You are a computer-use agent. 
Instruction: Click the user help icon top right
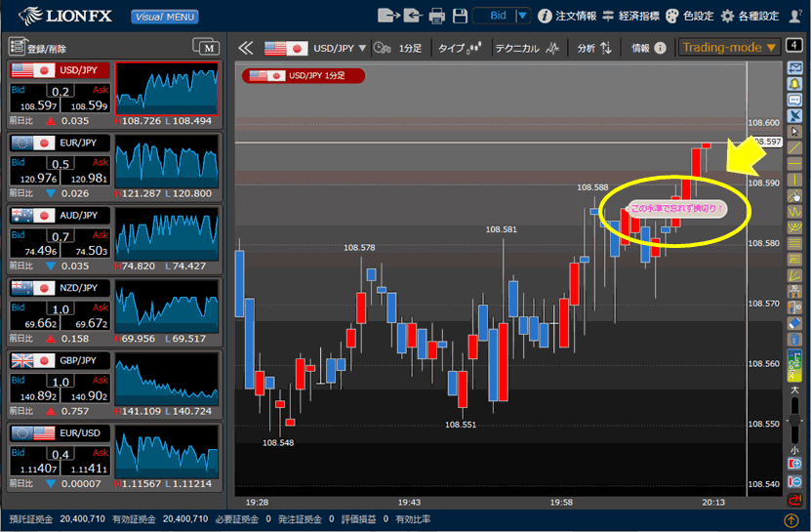pos(795,16)
